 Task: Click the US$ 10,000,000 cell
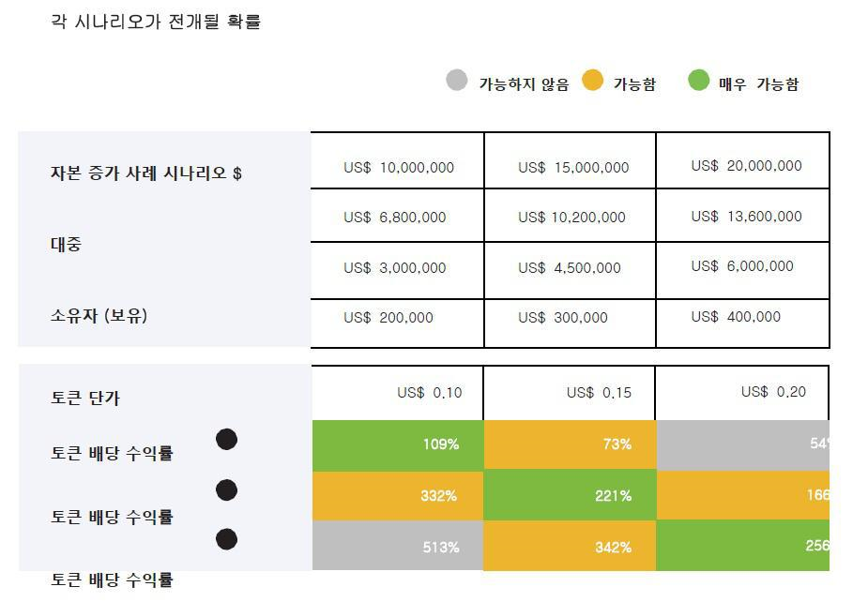[398, 161]
